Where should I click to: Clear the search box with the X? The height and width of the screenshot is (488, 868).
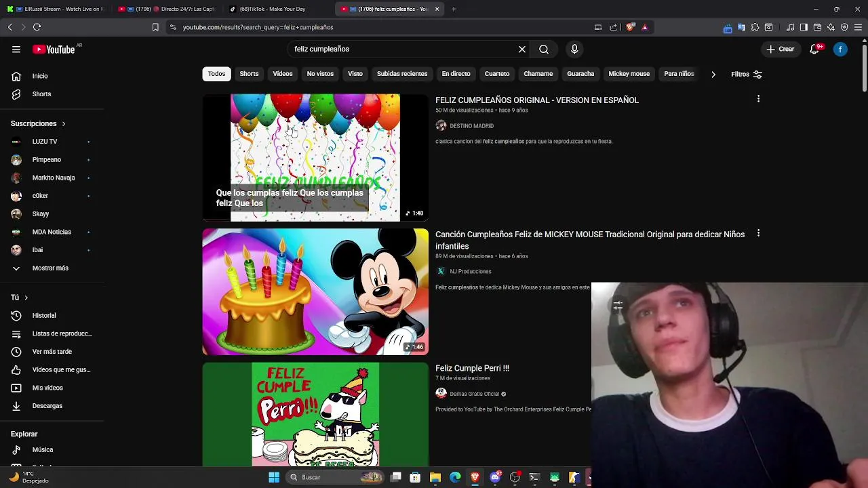522,49
